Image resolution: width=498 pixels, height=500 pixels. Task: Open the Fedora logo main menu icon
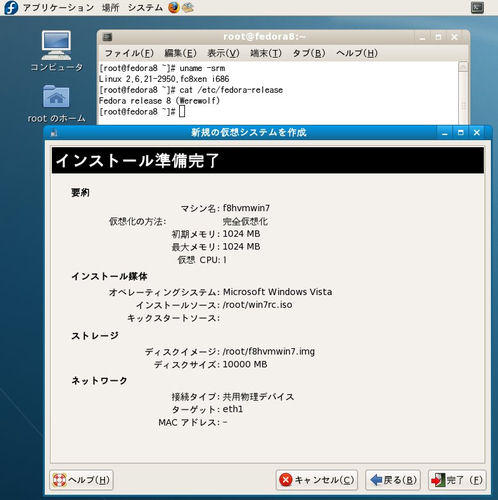coord(11,7)
